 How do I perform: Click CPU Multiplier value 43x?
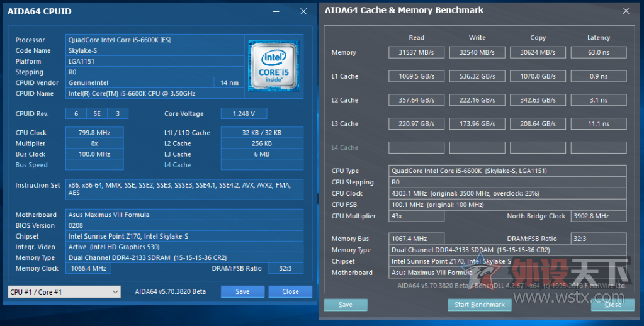coord(417,216)
